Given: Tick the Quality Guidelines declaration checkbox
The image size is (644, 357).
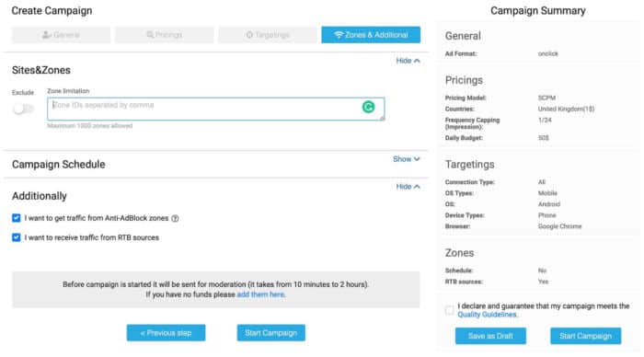Looking at the screenshot, I should coord(449,310).
